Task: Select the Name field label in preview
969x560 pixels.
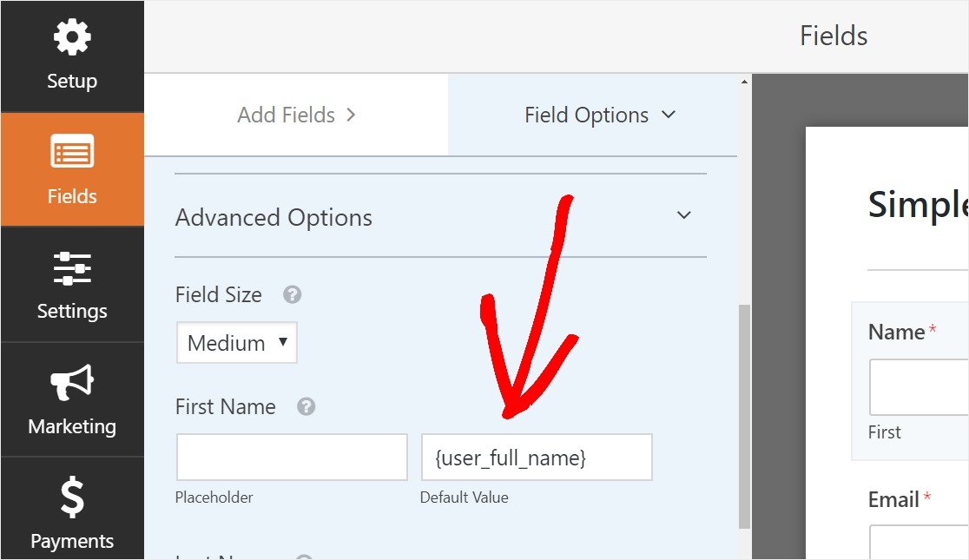Action: 897,332
